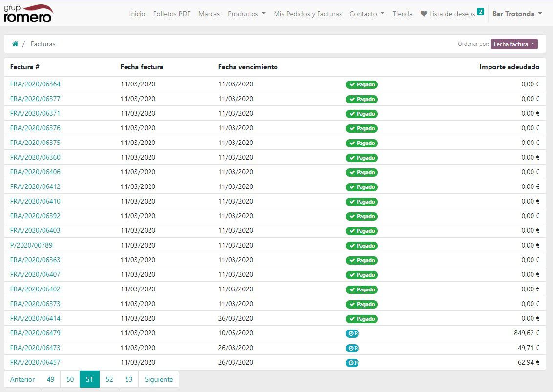The image size is (553, 392).
Task: Open invoice FRA/2020/06412
Action: pos(35,186)
